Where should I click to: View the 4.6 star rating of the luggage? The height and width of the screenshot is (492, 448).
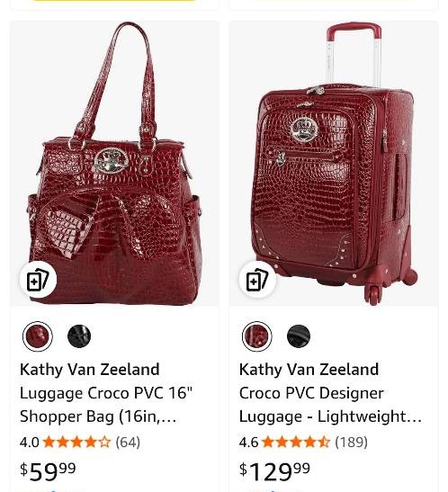point(296,443)
